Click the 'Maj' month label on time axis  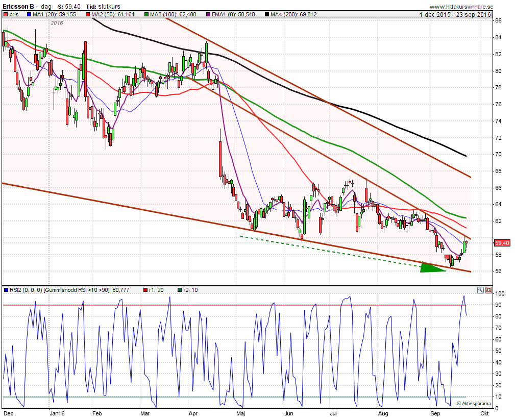click(241, 413)
